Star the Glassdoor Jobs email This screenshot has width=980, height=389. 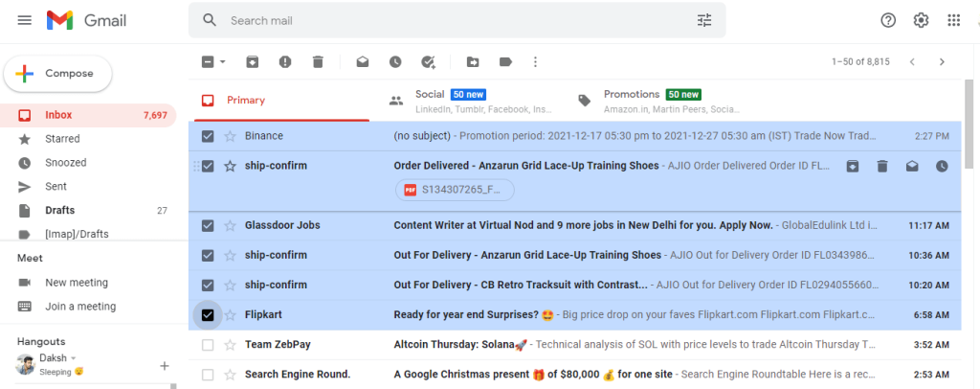pyautogui.click(x=230, y=225)
